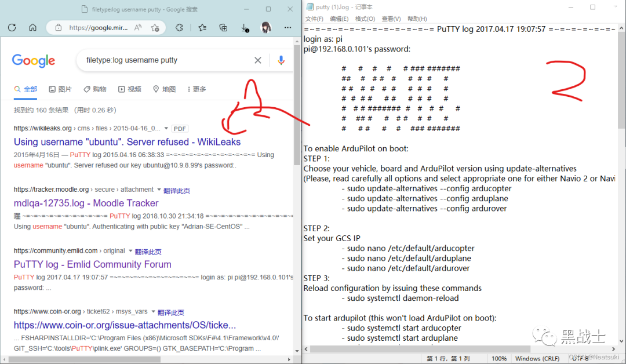626x364 pixels.
Task: Open Notepad 帮助(H) menu
Action: pos(417,19)
